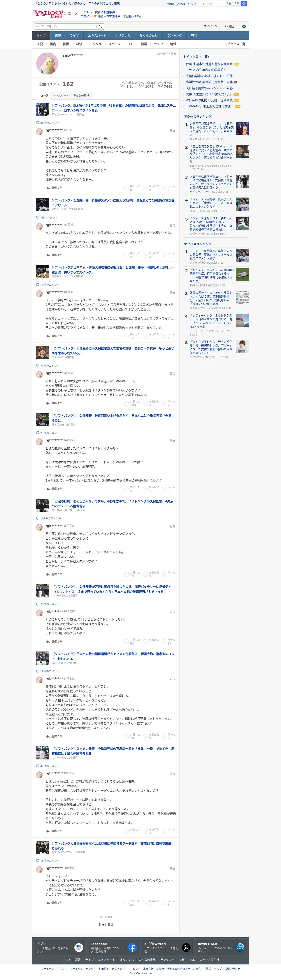
Task: Click reply arrow under the 15分前 comment
Action: 48,188
